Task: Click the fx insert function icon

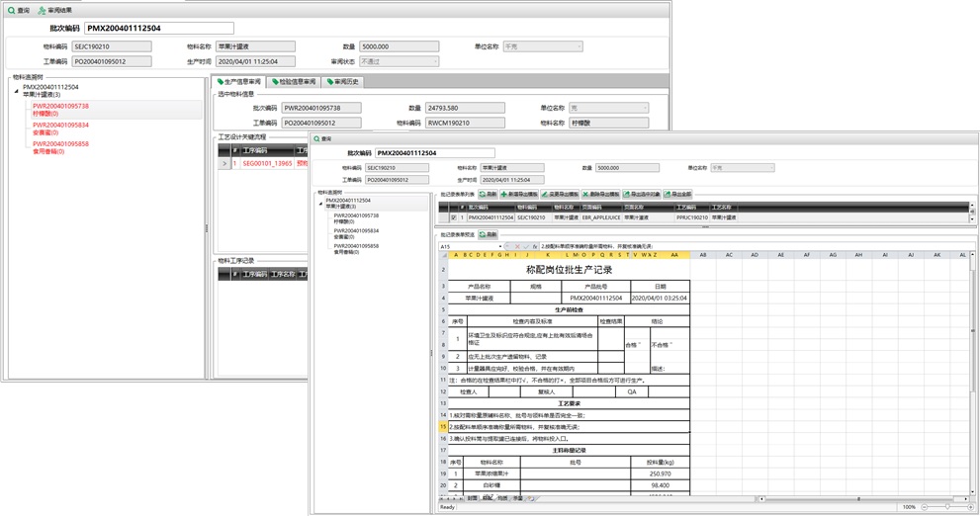Action: [535, 247]
